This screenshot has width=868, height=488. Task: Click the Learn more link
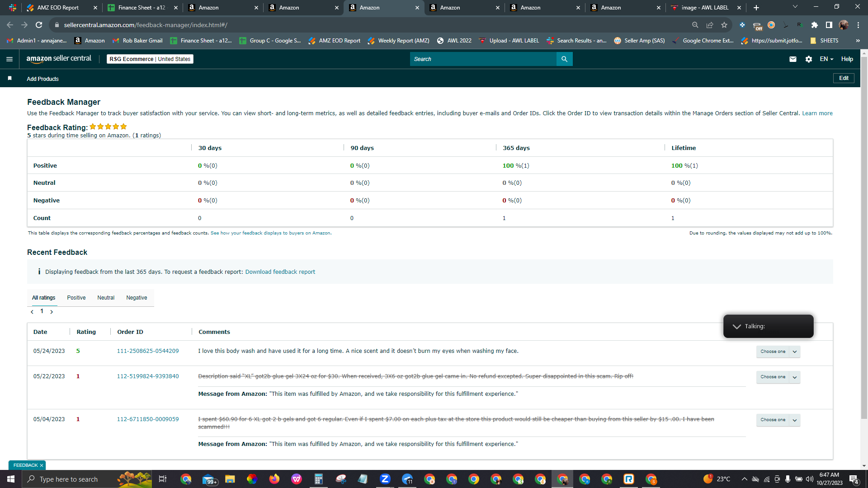click(817, 113)
